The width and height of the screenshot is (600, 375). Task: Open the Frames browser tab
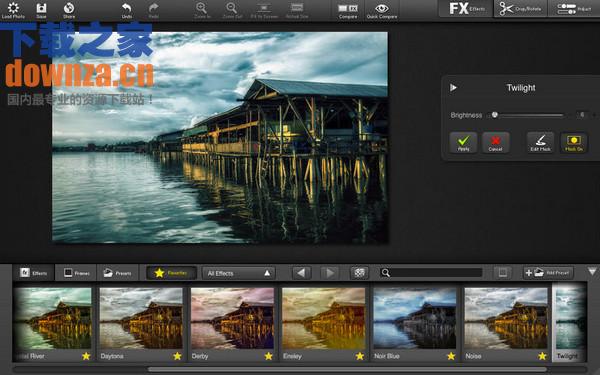click(x=76, y=273)
